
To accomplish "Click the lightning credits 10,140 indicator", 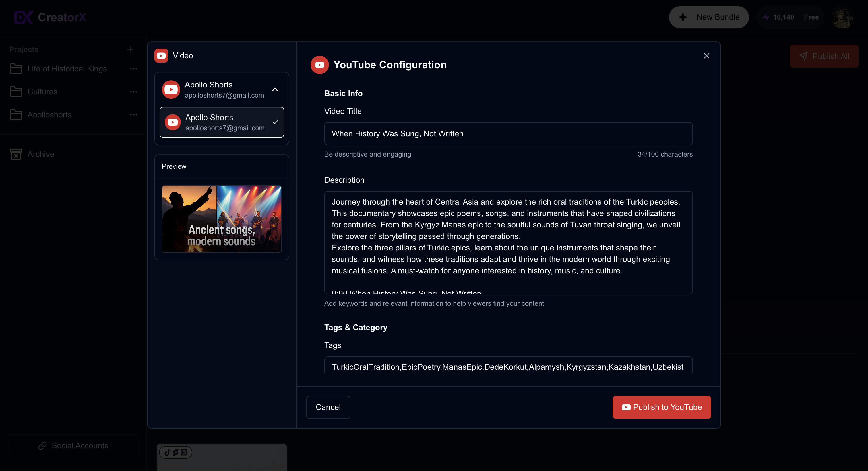I will pyautogui.click(x=778, y=17).
